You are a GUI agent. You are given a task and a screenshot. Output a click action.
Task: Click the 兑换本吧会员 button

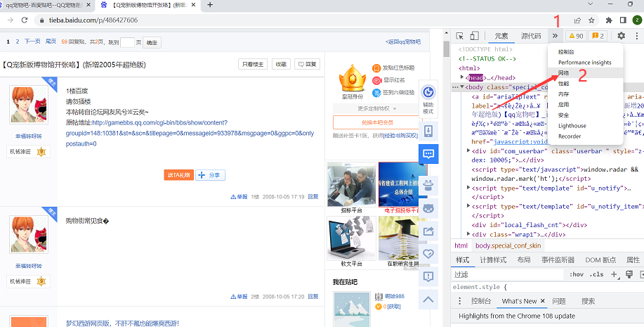coord(377,122)
